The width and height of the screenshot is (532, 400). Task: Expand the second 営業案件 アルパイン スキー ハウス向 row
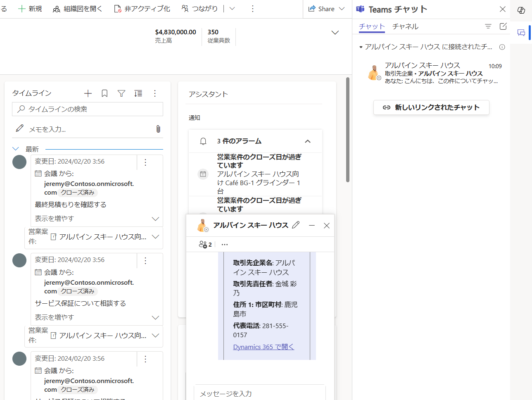(156, 336)
